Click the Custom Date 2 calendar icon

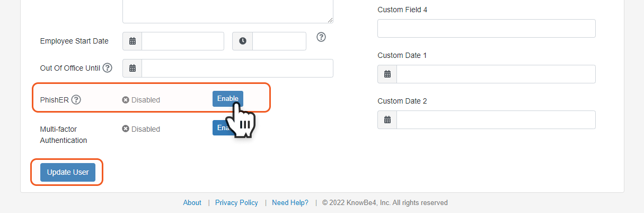pyautogui.click(x=387, y=120)
